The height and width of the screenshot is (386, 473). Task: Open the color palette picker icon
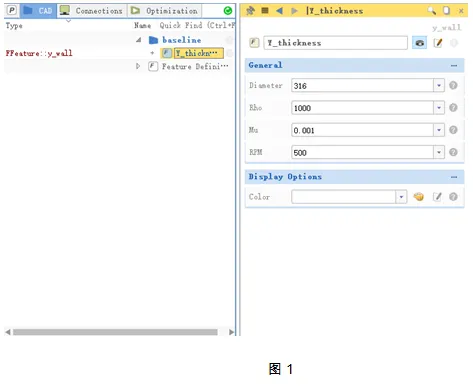pyautogui.click(x=419, y=197)
